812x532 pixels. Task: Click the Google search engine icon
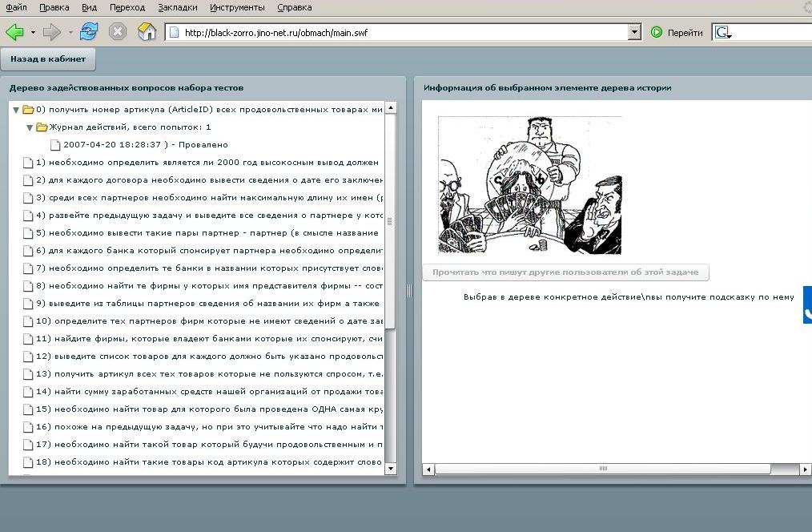(723, 32)
